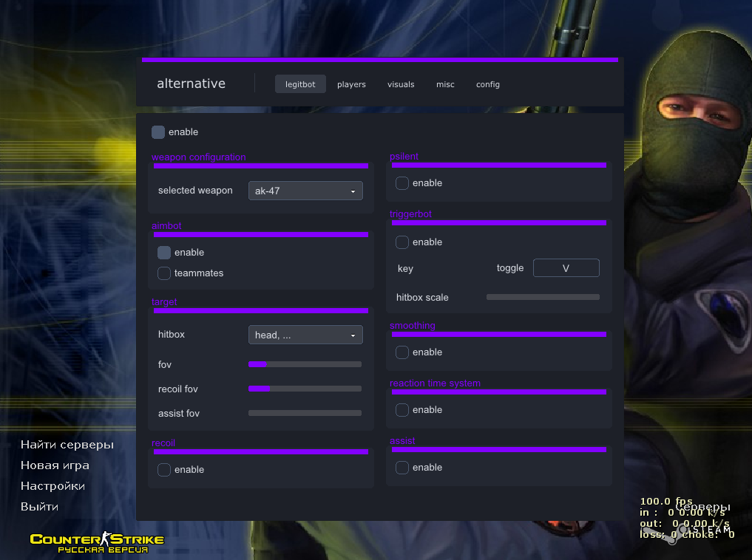Screen dimensions: 752x560
Task: Toggle the aimbot enable checkbox
Action: [164, 253]
